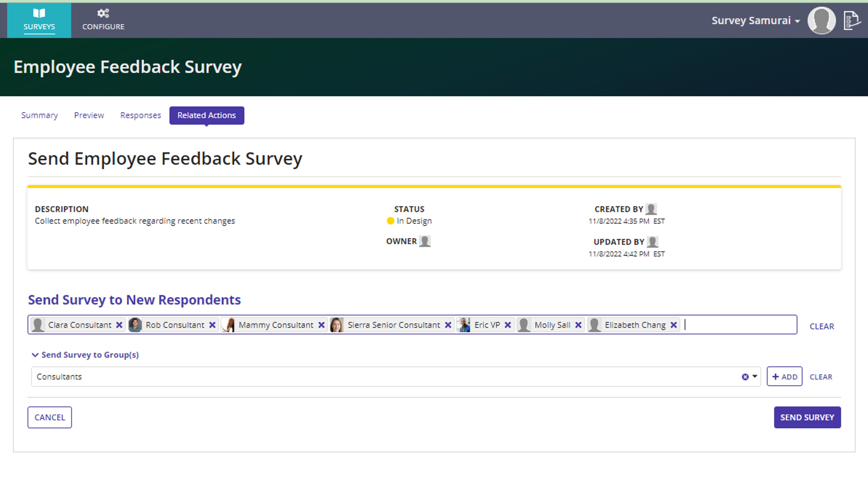Click Elizabeth Chang's avatar thumbnail

594,325
